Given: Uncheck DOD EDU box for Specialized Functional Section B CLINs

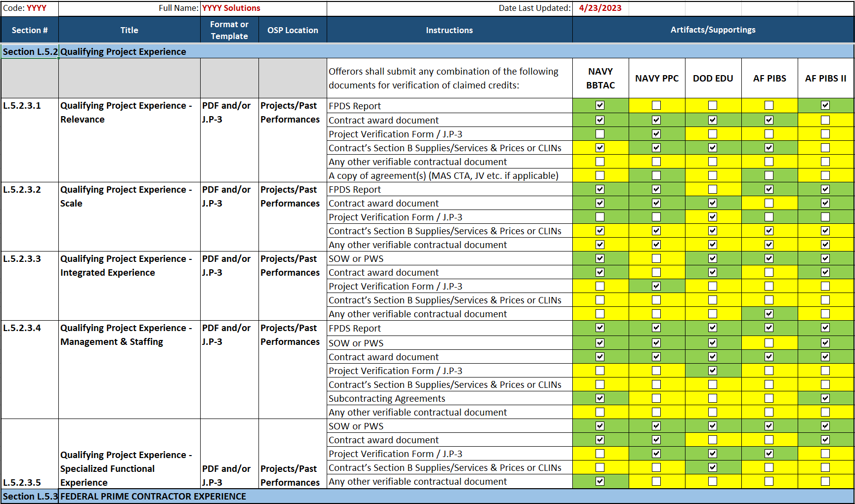Looking at the screenshot, I should point(713,467).
